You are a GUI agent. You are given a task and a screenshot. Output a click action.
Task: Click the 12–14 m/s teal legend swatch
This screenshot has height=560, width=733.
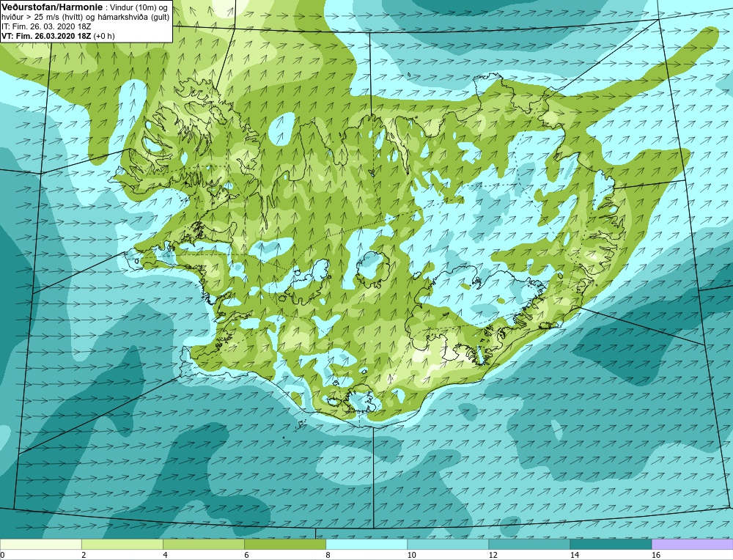[x=528, y=545]
